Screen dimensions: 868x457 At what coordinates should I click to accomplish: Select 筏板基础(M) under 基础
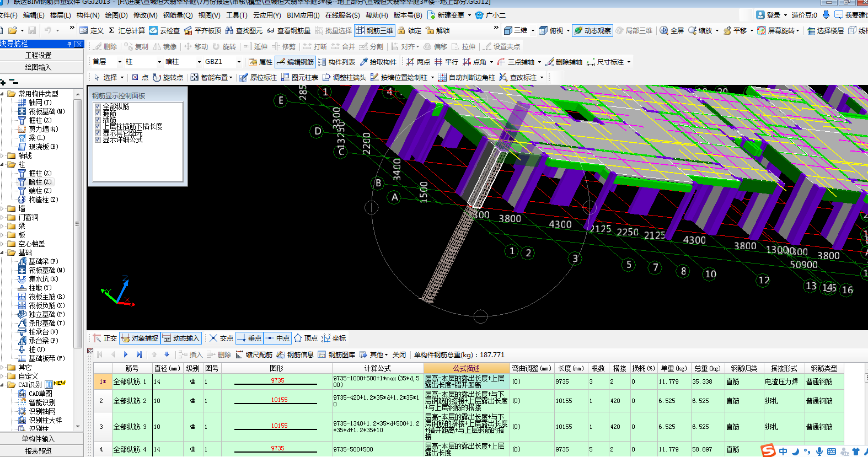42,270
